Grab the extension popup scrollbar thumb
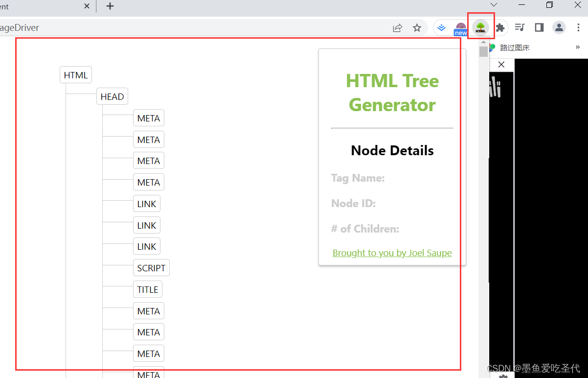The image size is (588, 378). 483,51
